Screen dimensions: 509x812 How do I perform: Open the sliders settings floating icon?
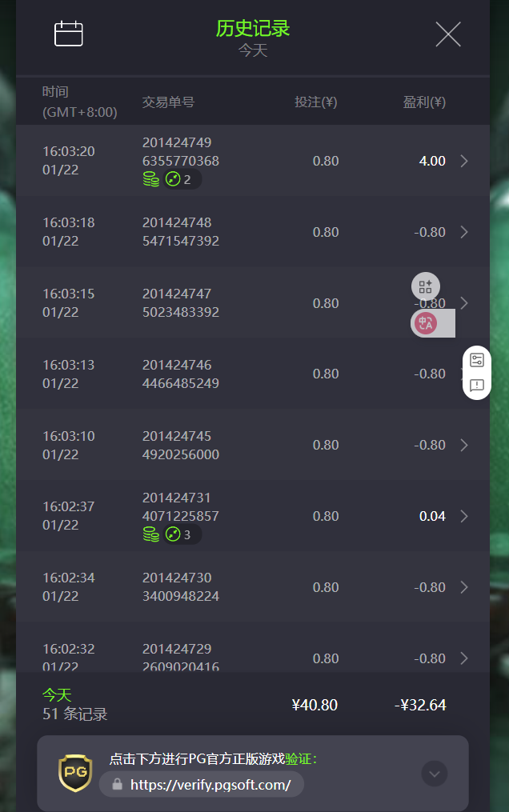(477, 360)
